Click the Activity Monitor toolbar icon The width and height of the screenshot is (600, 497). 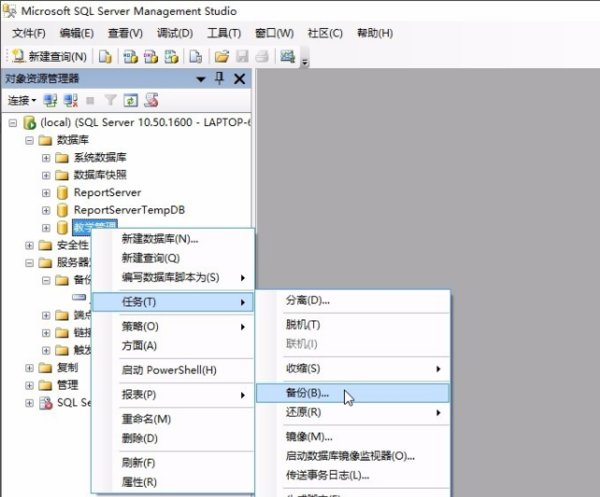point(287,57)
